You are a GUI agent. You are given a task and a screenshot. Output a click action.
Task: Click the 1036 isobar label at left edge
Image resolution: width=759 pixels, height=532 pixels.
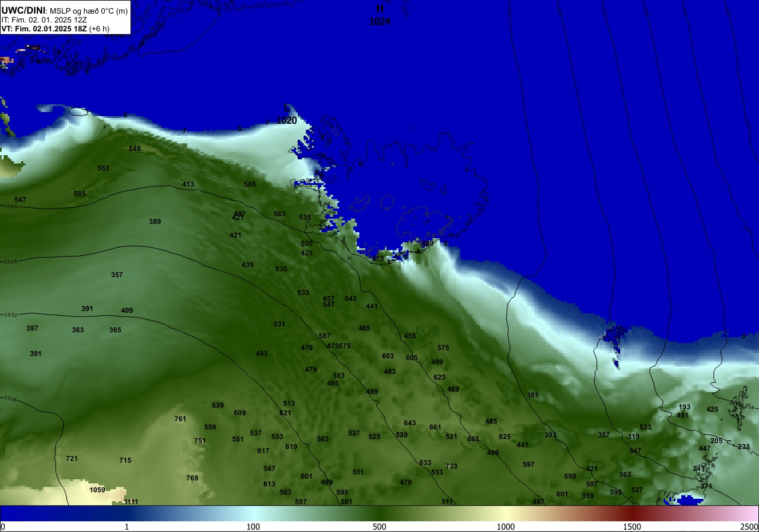[10, 399]
